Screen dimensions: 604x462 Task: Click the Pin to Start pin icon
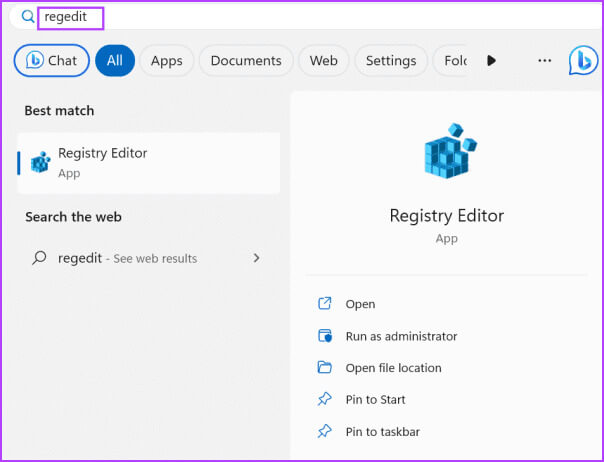coord(324,400)
